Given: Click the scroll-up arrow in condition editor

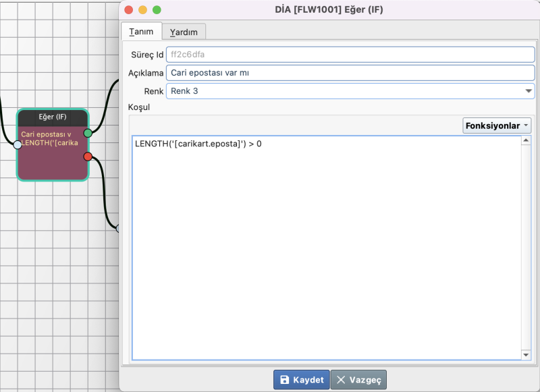Looking at the screenshot, I should (x=526, y=140).
